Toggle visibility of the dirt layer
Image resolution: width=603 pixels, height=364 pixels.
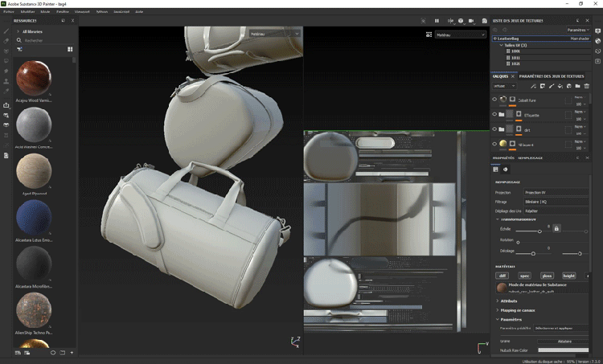tap(494, 129)
